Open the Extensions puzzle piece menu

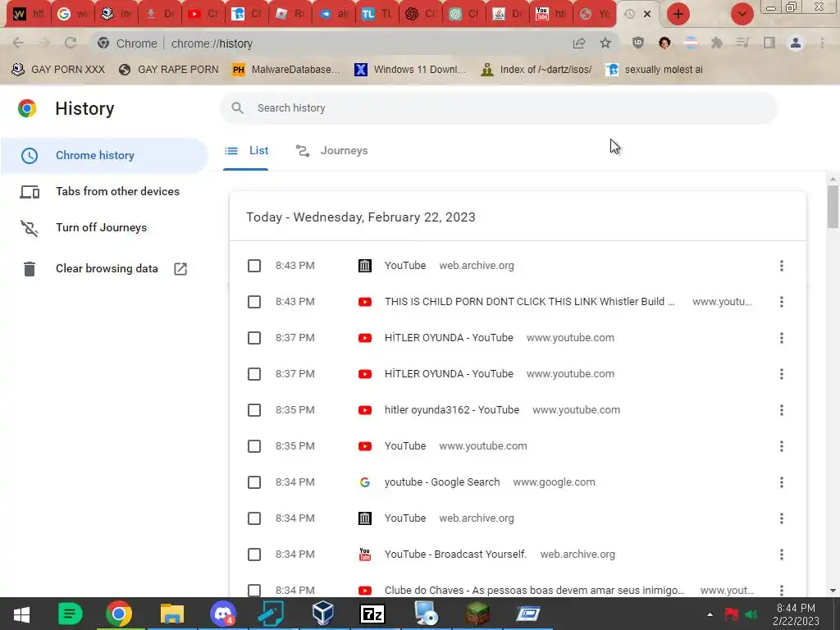pyautogui.click(x=716, y=43)
